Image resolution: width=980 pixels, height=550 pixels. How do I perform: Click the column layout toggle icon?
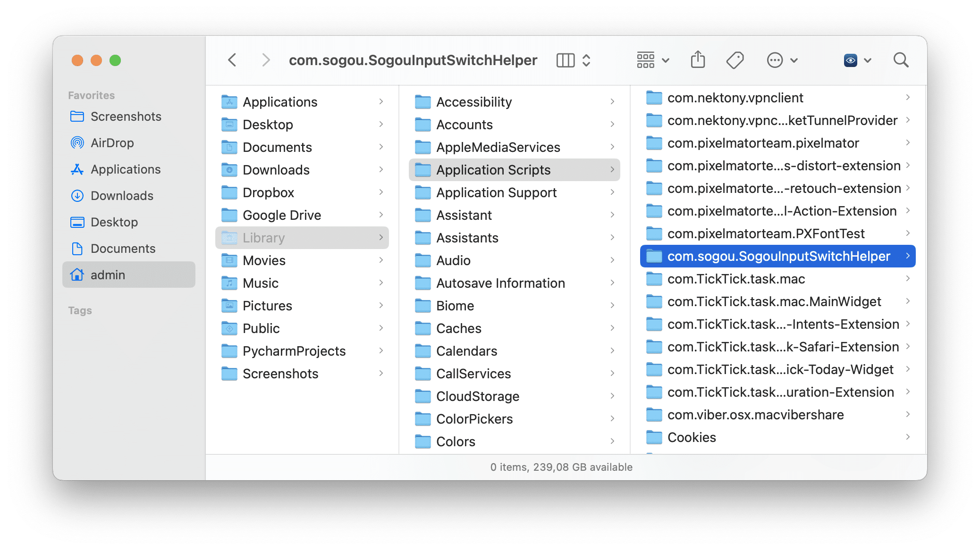pos(565,60)
